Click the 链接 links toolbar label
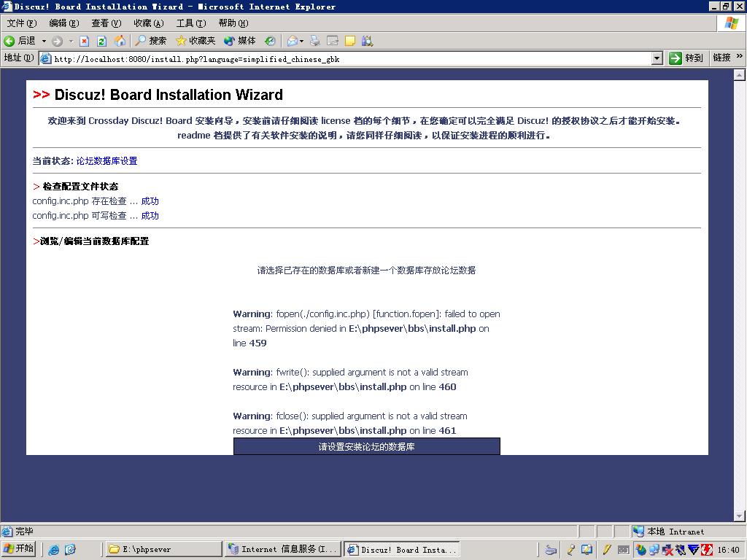 721,58
